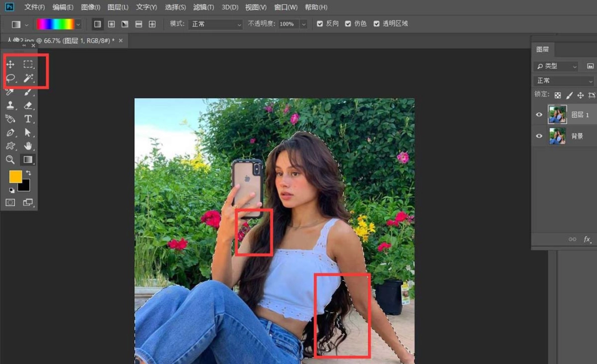
Task: Choose reflected gradient style
Action: point(139,24)
